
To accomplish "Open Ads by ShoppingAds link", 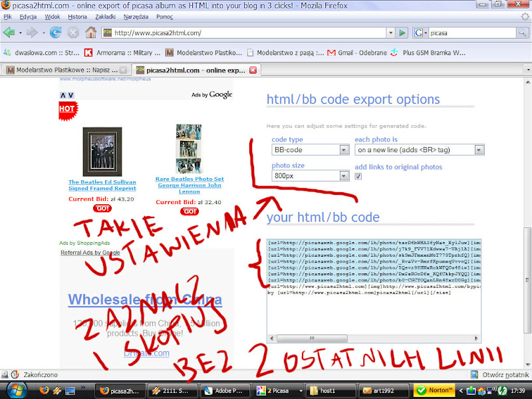I will click(x=84, y=243).
